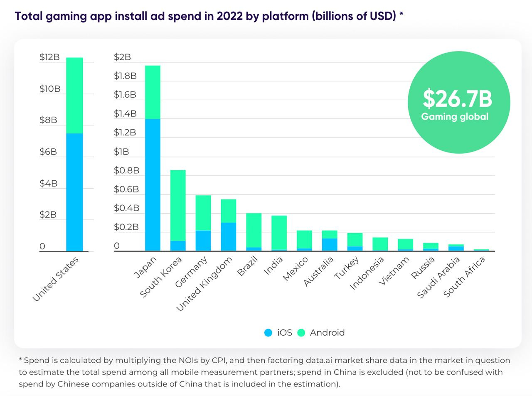This screenshot has width=532, height=396.
Task: Click the $4B y-axis value
Action: (x=48, y=183)
